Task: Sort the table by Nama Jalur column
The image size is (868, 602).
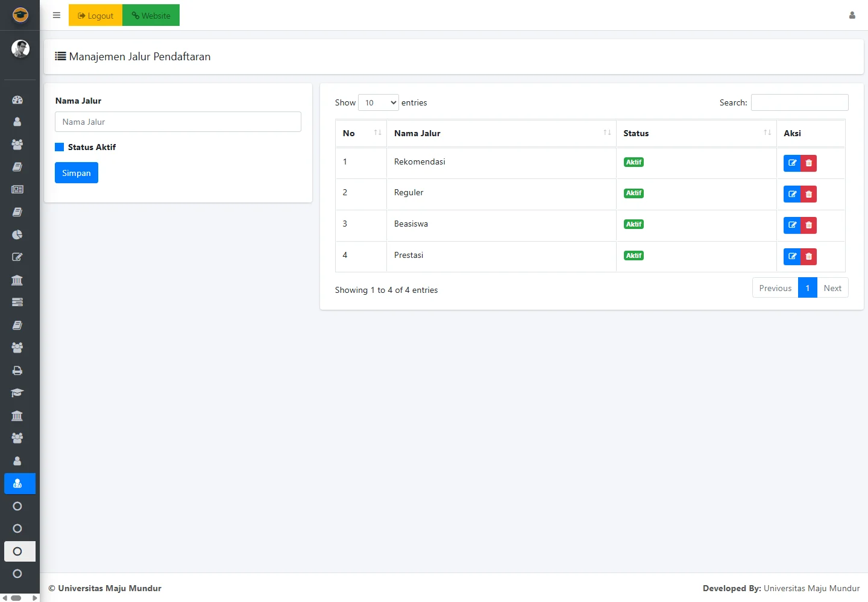Action: 500,133
